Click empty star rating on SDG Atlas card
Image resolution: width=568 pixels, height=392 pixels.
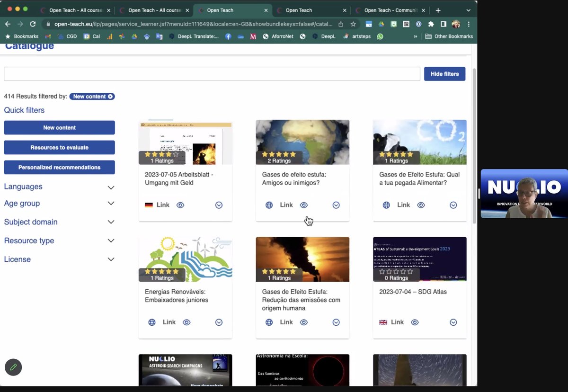coord(396,272)
